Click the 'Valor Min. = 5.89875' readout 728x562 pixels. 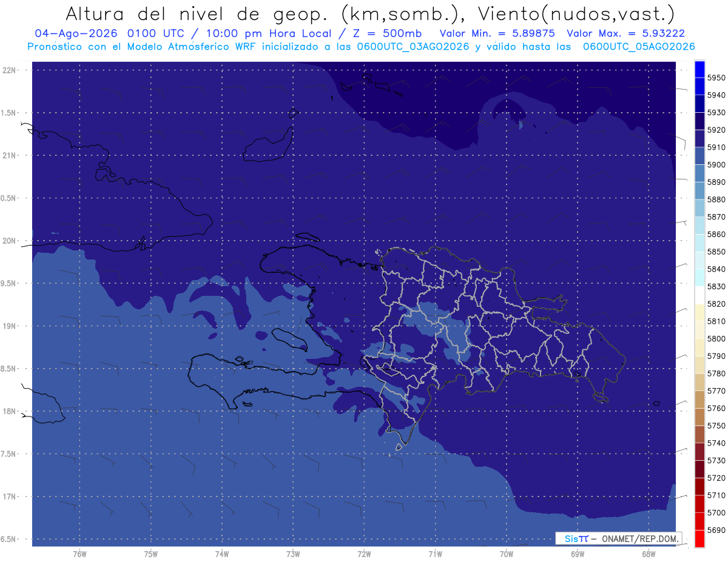497,33
